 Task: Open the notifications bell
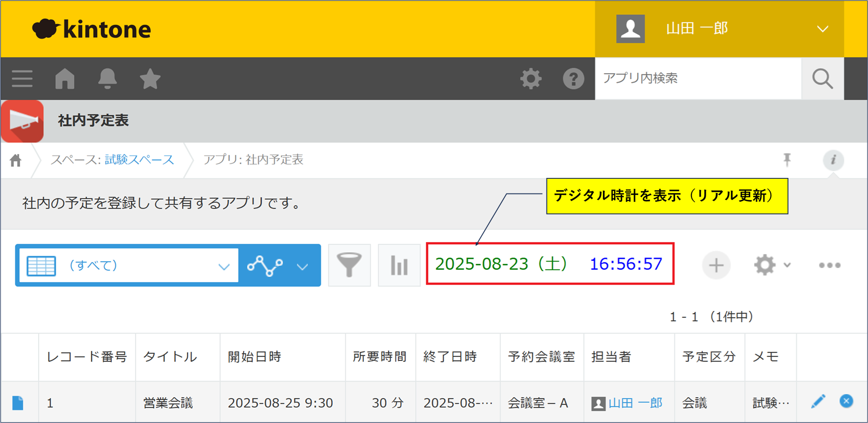point(107,79)
